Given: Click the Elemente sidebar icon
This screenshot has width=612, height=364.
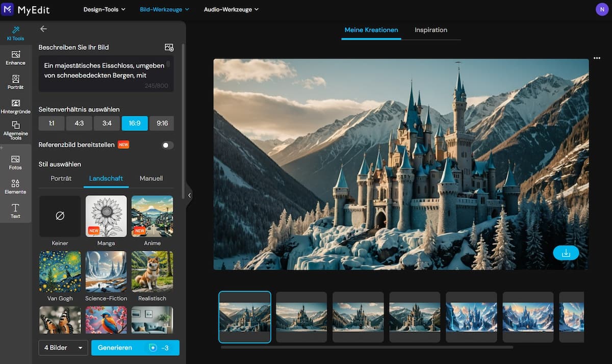Looking at the screenshot, I should tap(15, 187).
